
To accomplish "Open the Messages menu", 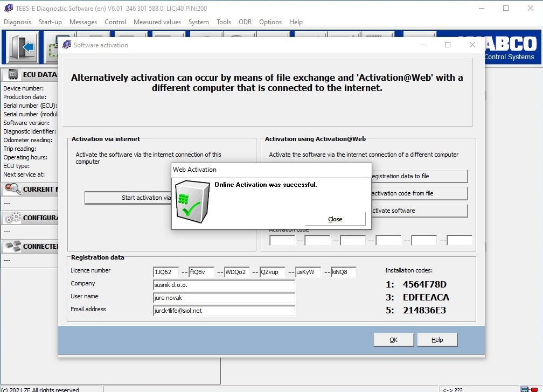I will pyautogui.click(x=83, y=22).
